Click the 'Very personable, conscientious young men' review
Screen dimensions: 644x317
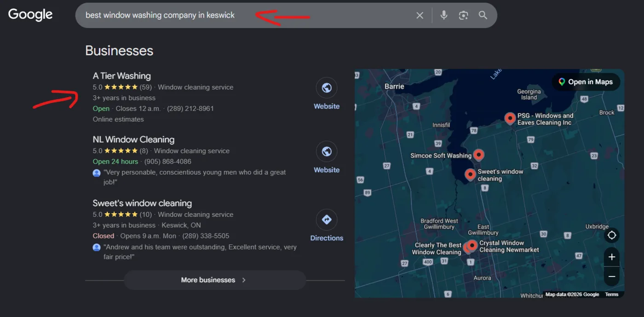pos(195,177)
